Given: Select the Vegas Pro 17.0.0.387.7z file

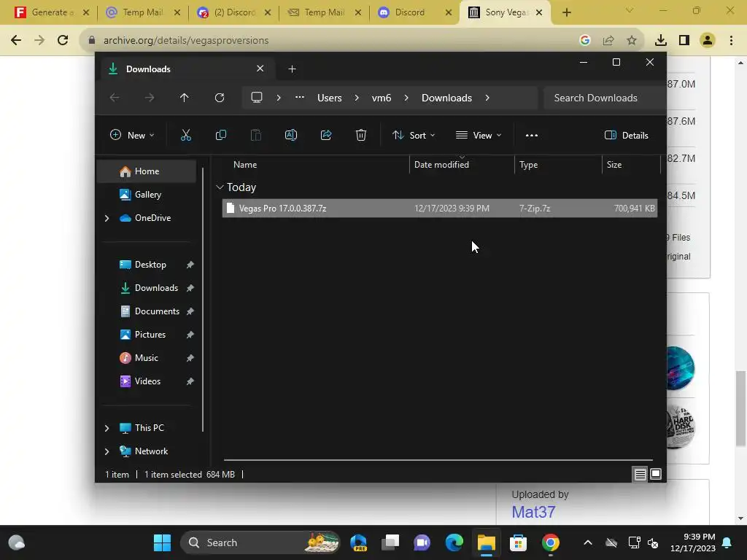Looking at the screenshot, I should [440, 209].
